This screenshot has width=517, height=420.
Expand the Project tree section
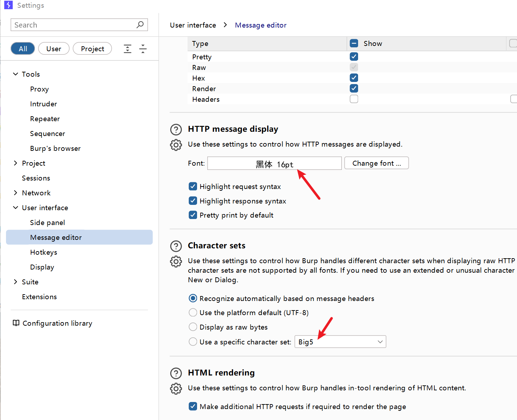tap(16, 163)
